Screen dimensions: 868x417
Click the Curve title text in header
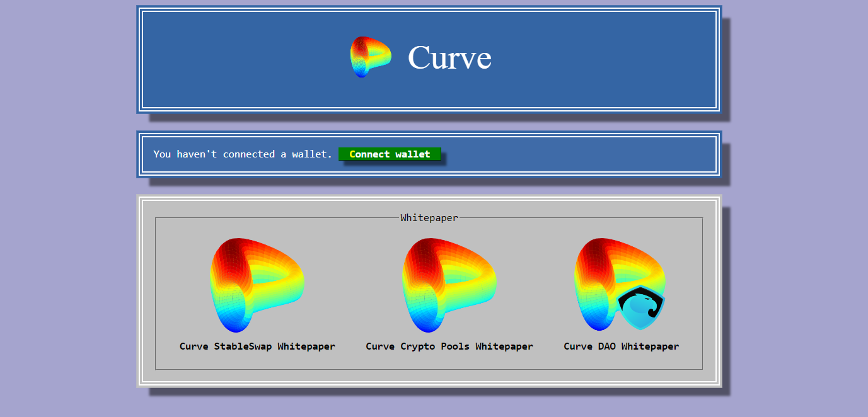pos(449,57)
